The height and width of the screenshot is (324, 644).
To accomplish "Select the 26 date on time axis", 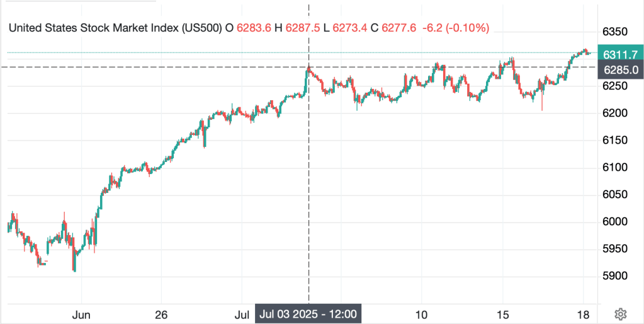I will [161, 313].
